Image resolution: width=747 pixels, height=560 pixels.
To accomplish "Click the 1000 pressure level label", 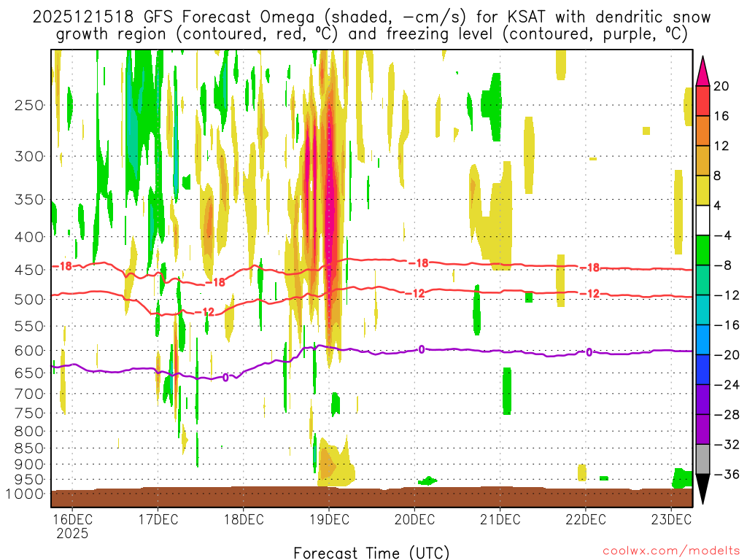I will coord(25,494).
